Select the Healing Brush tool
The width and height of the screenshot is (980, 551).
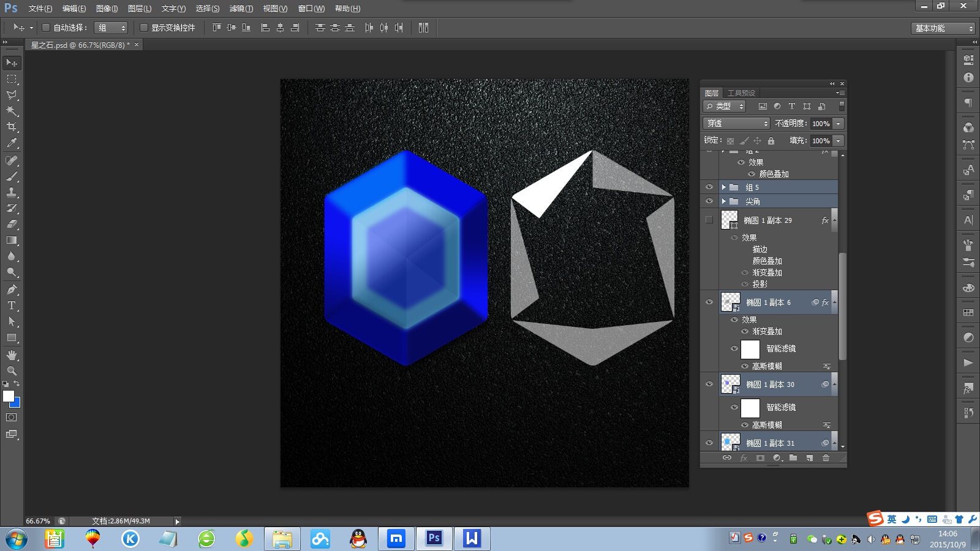click(x=12, y=160)
